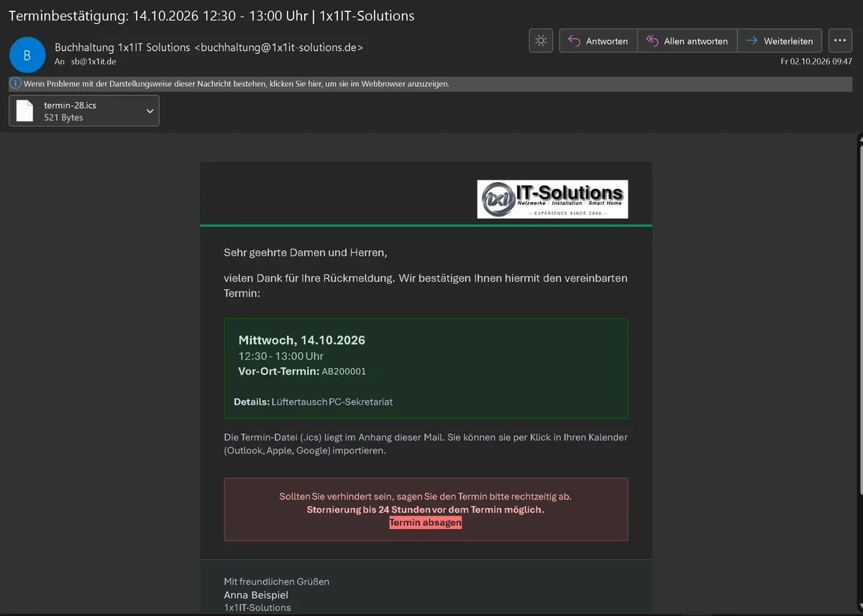The height and width of the screenshot is (616, 863).
Task: Click the 1x1 IT-Solutions logo image
Action: point(552,199)
